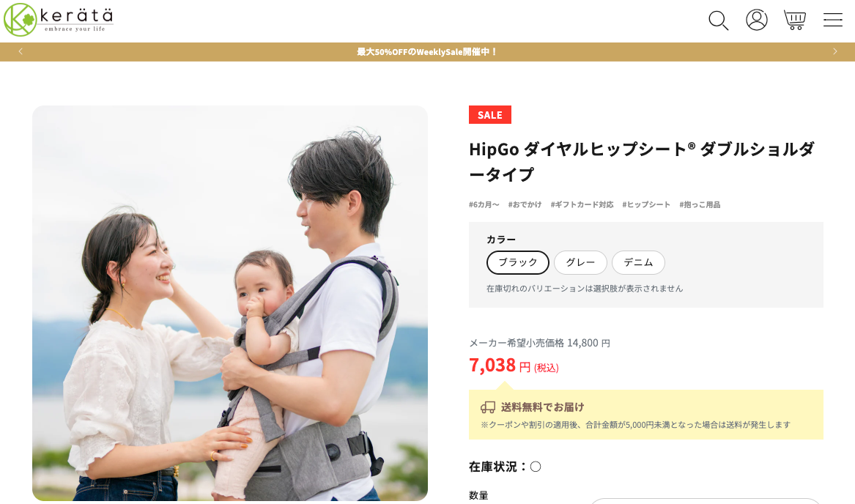This screenshot has width=855, height=504.
Task: Open the #6カ月〜 tag
Action: tap(484, 204)
